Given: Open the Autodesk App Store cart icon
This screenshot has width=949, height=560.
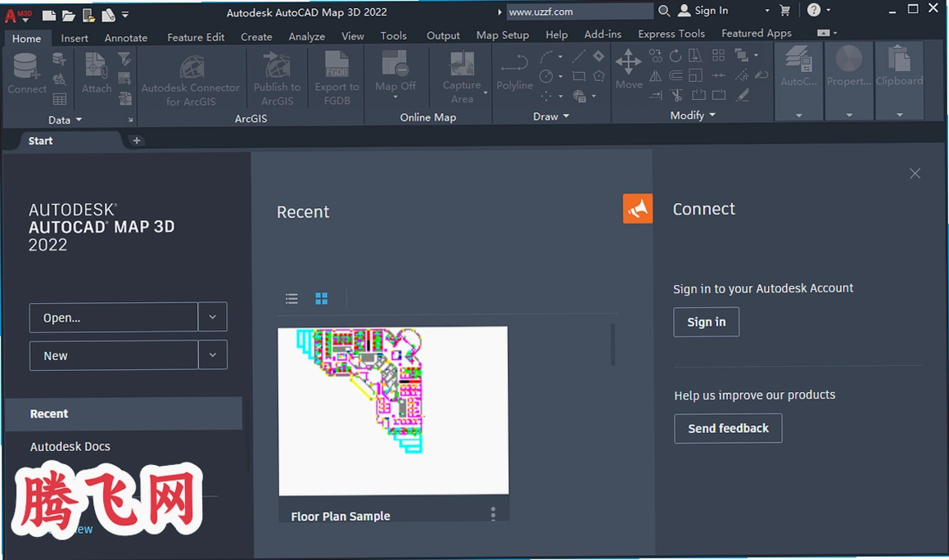Looking at the screenshot, I should pyautogui.click(x=785, y=11).
